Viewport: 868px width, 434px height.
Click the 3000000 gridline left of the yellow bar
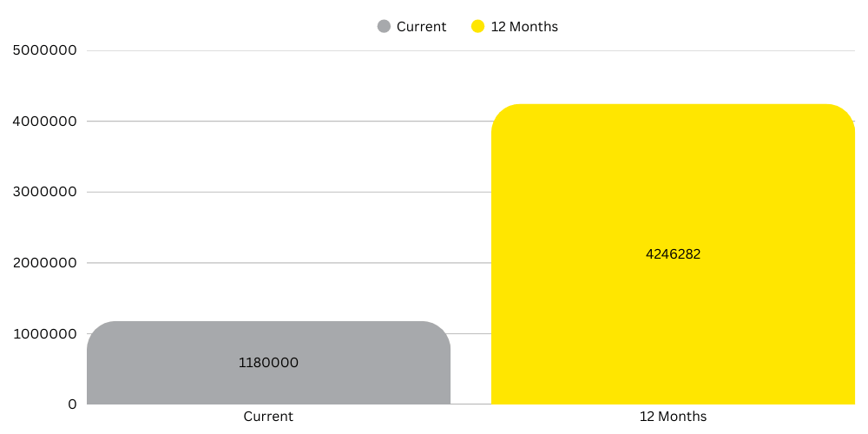click(x=286, y=192)
